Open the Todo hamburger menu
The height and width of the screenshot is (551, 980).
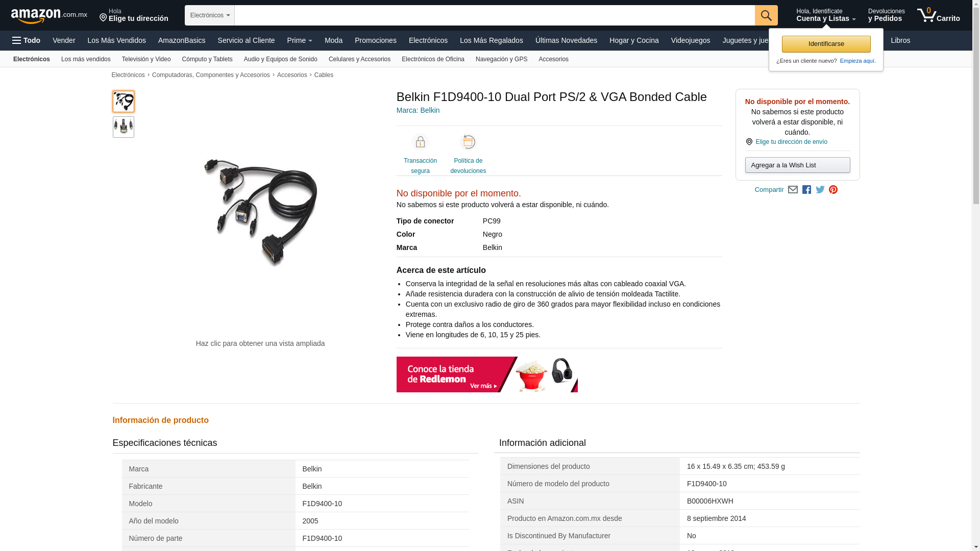click(27, 40)
